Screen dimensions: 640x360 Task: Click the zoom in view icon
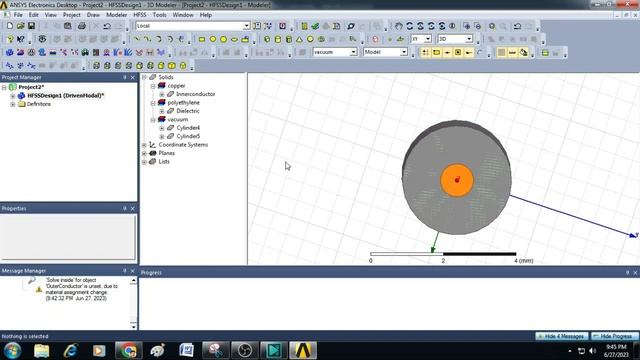[x=467, y=26]
